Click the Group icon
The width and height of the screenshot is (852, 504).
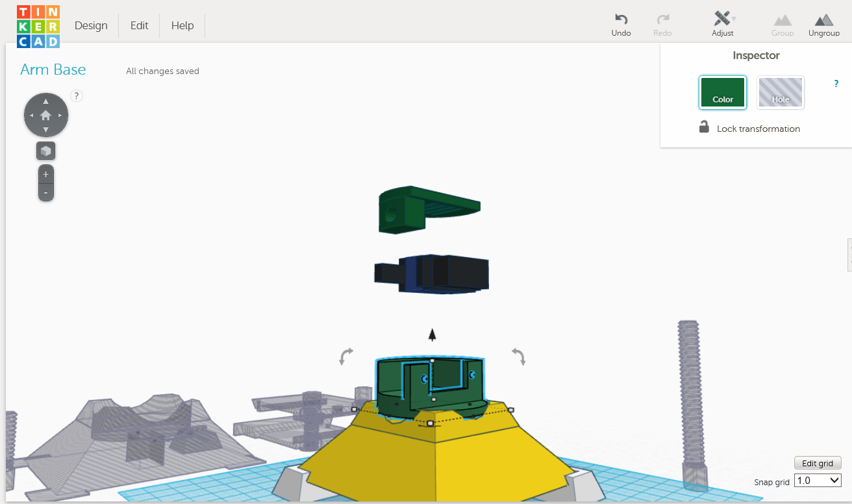[782, 23]
